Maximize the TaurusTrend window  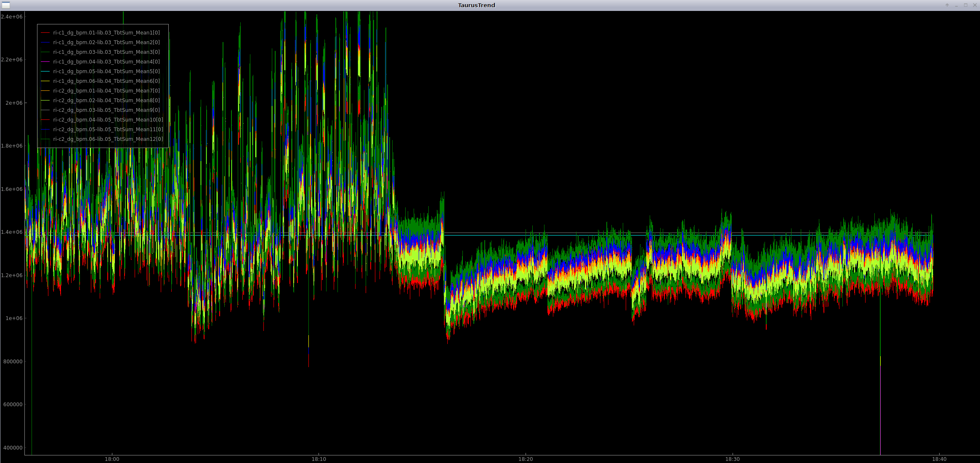pyautogui.click(x=966, y=5)
